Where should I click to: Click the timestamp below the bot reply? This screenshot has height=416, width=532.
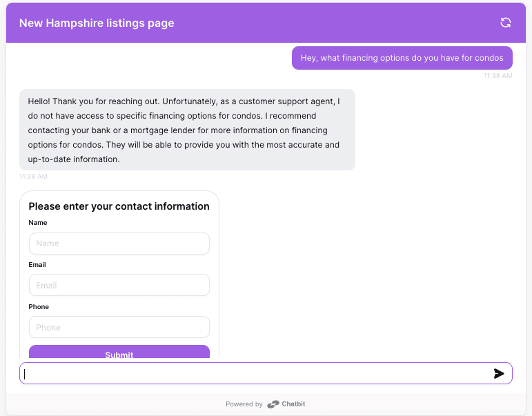point(33,177)
